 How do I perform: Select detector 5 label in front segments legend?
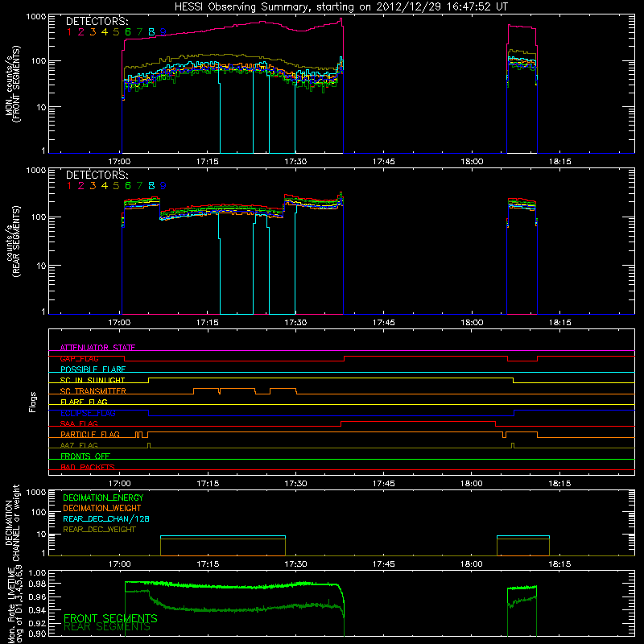pos(116,32)
